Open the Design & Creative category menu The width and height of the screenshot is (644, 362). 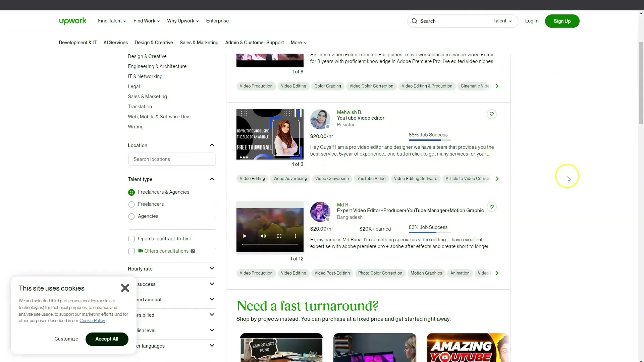point(154,43)
